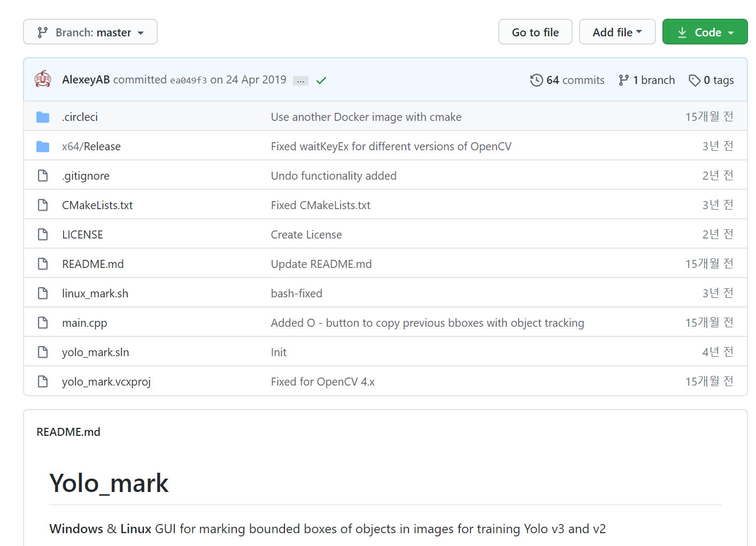Image resolution: width=756 pixels, height=546 pixels.
Task: Open commit 'Fixed waitKeyEx for different versions of OpenCV'
Action: [x=391, y=147]
